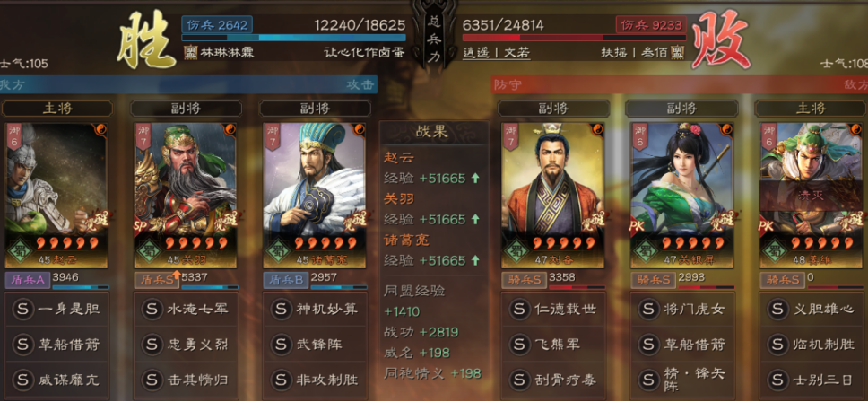
Task: View the 诸葛亮 general portrait
Action: [x=315, y=196]
